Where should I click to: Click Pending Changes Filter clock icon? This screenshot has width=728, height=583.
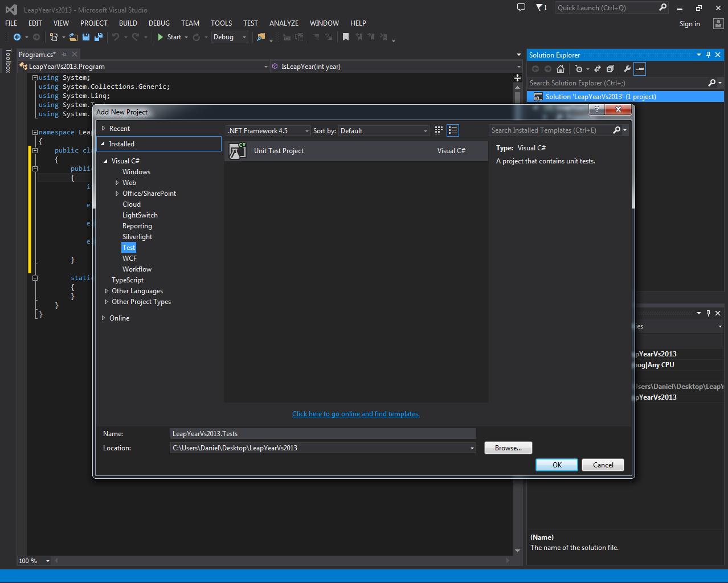pyautogui.click(x=579, y=69)
